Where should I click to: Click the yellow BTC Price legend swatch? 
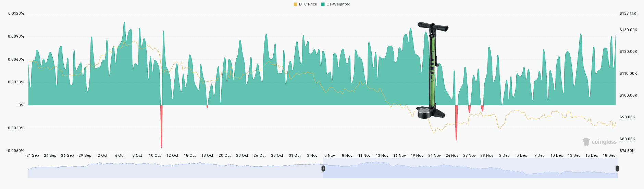pyautogui.click(x=295, y=4)
